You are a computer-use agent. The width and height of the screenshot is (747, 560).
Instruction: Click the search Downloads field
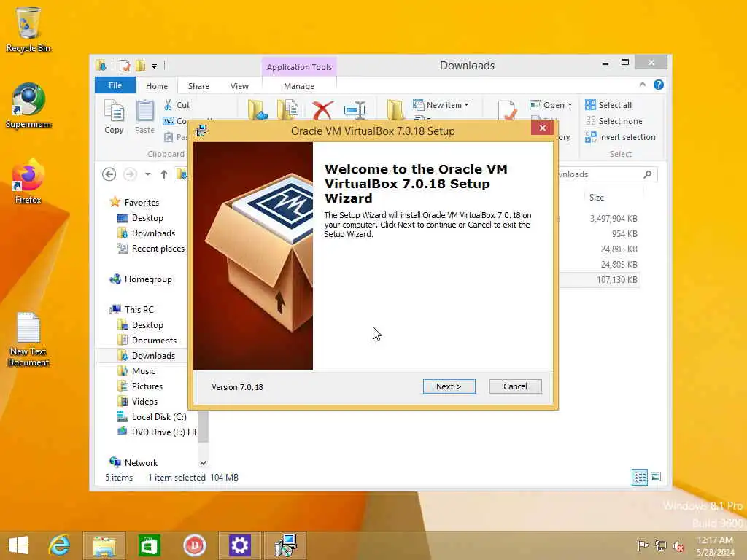pyautogui.click(x=608, y=174)
